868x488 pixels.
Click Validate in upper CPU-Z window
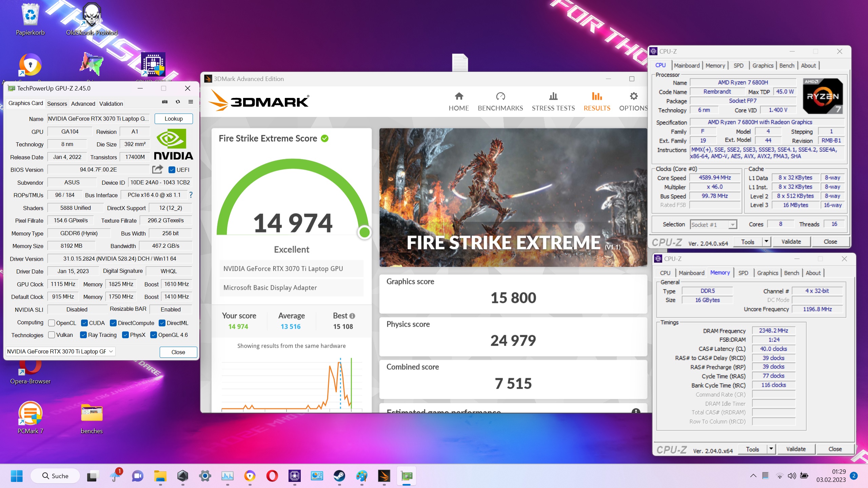pyautogui.click(x=791, y=242)
